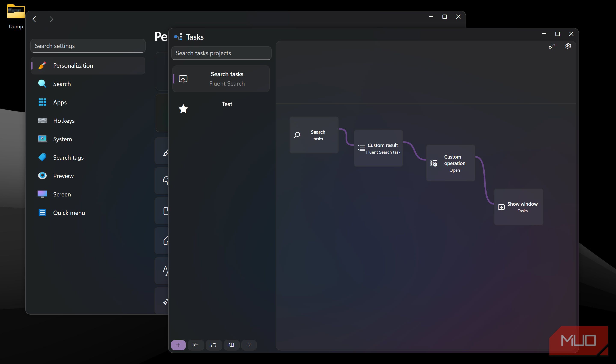
Task: Minimize the settings window behind Tasks
Action: 431,17
